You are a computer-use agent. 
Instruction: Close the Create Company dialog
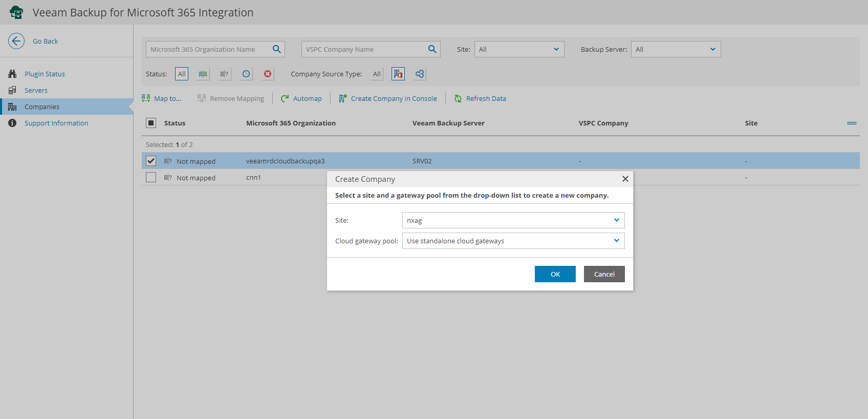point(625,179)
